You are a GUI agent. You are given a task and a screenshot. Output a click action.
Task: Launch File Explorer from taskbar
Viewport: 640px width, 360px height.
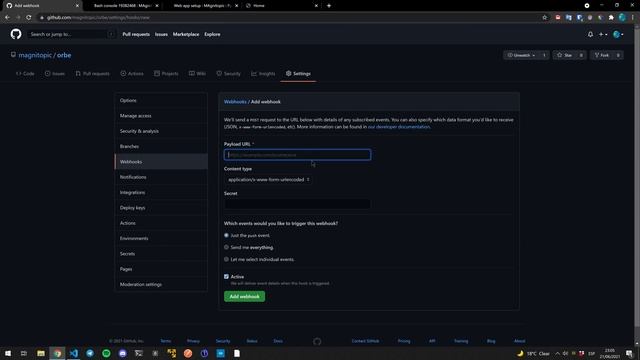pyautogui.click(x=41, y=353)
